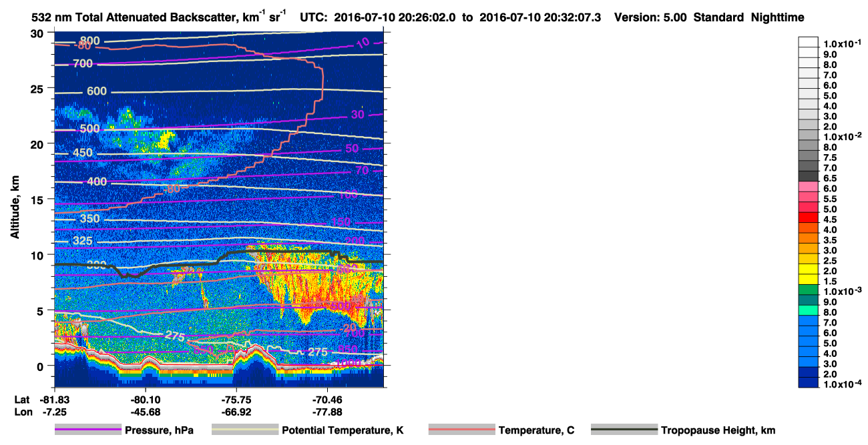Click the -20 temperature contour label
The image size is (868, 445).
point(347,328)
